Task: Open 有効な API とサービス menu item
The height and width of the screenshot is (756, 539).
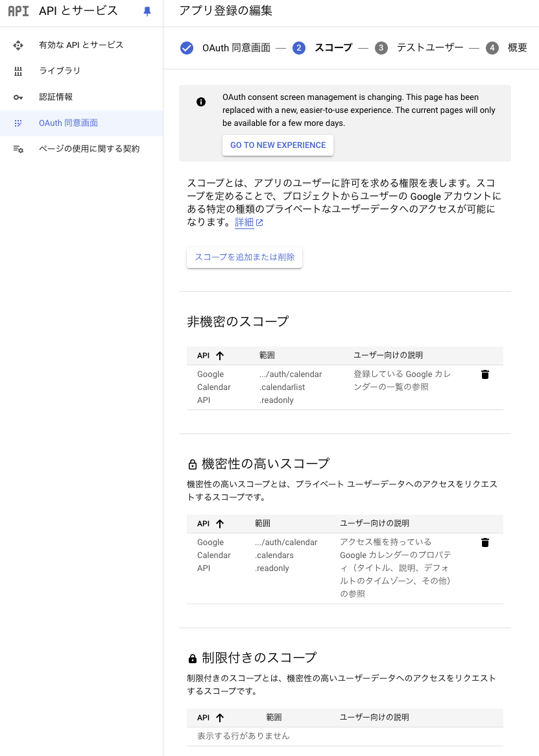Action: tap(82, 45)
